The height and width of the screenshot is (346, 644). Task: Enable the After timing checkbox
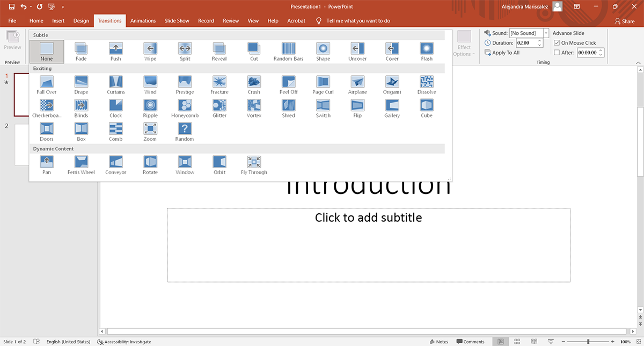(557, 53)
